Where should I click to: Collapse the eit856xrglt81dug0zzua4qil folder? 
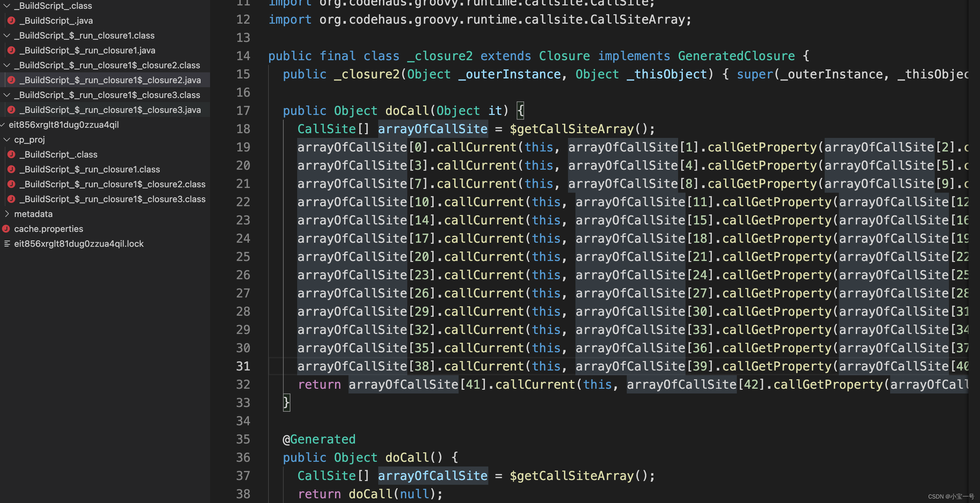(x=2, y=124)
